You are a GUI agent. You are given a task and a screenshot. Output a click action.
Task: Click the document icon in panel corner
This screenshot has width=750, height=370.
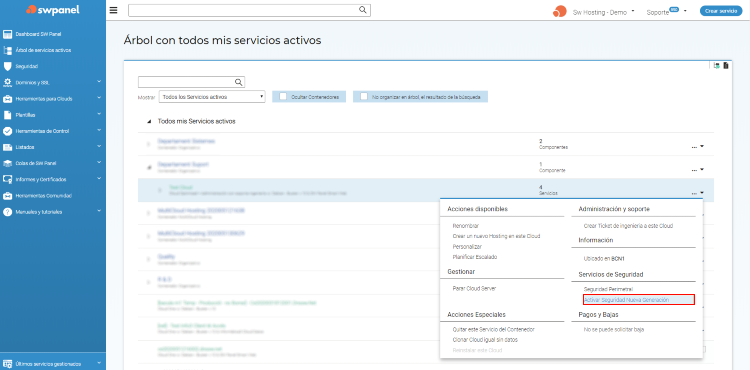coord(726,66)
